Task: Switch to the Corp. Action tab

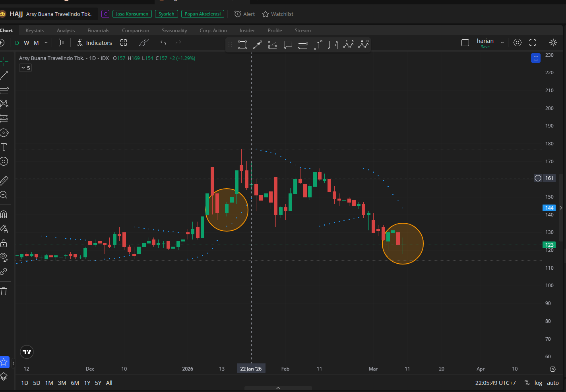Action: point(213,31)
